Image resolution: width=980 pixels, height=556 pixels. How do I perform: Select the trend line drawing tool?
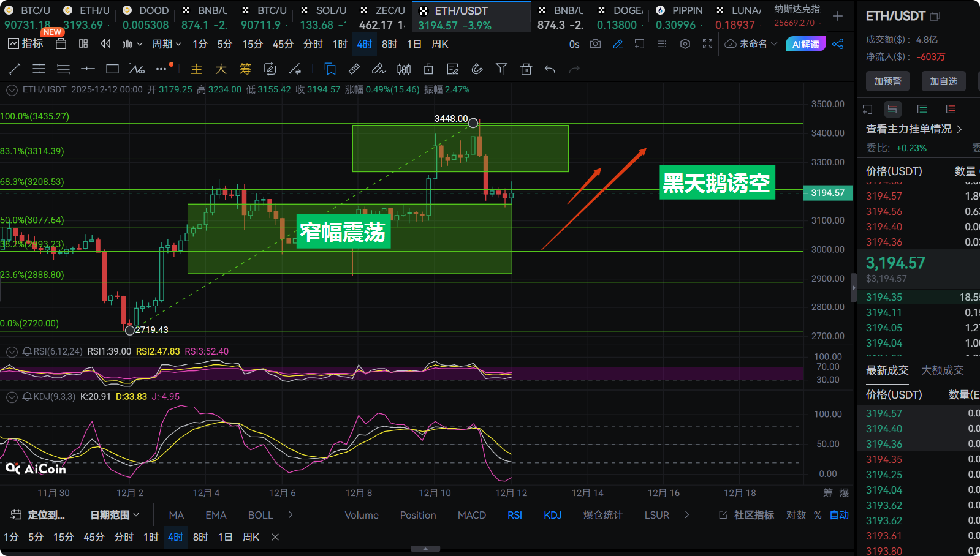pos(15,69)
